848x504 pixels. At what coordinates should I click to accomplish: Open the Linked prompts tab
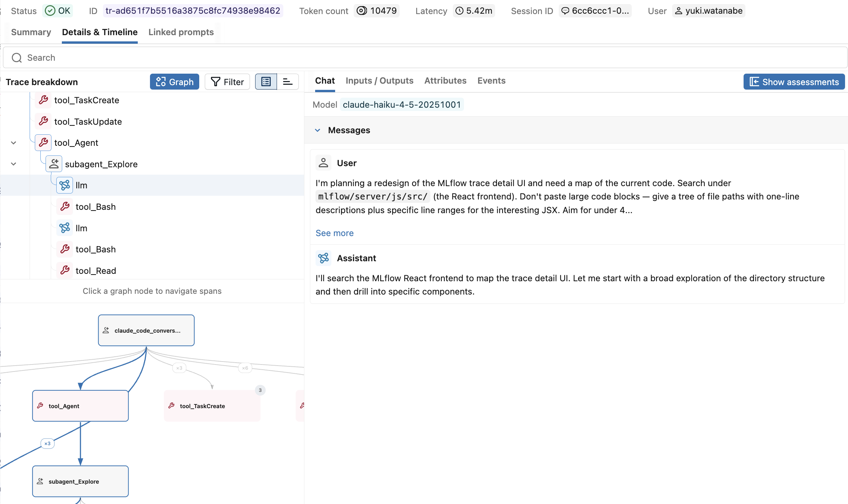point(181,32)
